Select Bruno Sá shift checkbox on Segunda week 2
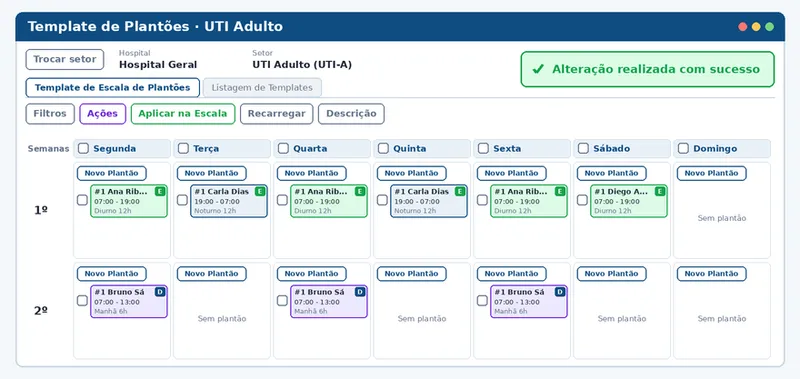The image size is (800, 379). pyautogui.click(x=82, y=301)
